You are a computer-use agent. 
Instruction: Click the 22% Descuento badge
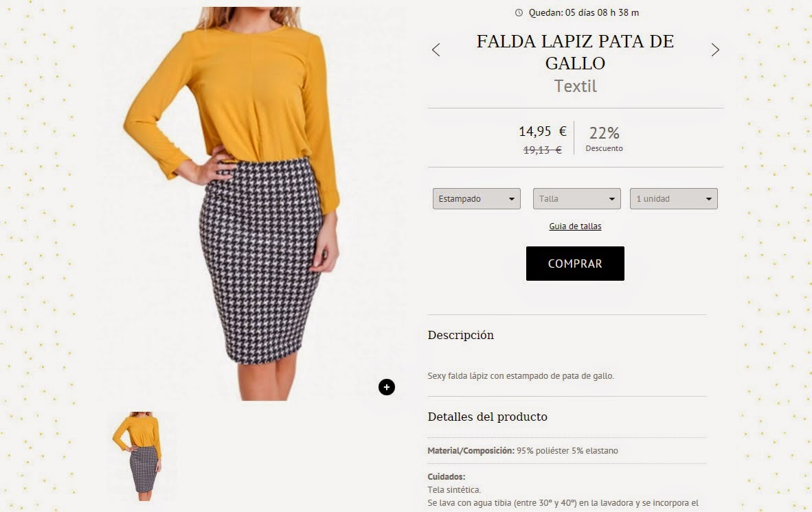click(604, 138)
